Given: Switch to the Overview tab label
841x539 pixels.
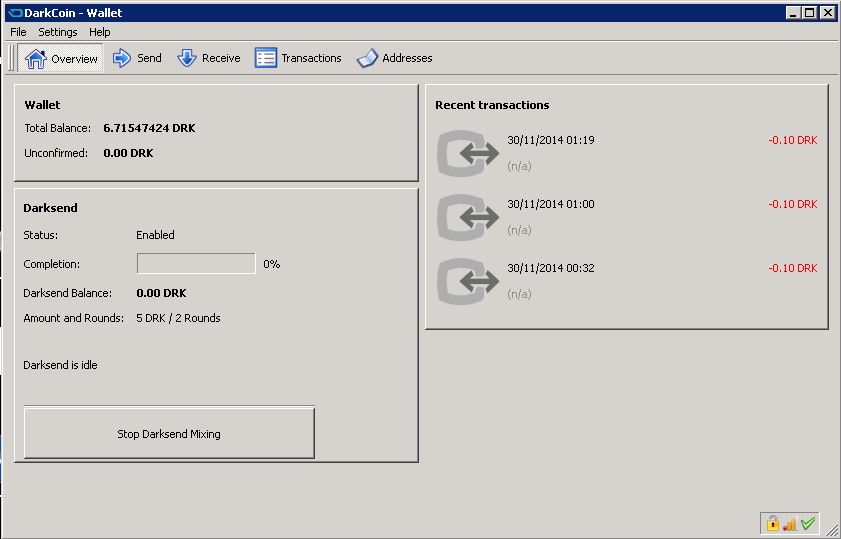Looking at the screenshot, I should point(74,59).
